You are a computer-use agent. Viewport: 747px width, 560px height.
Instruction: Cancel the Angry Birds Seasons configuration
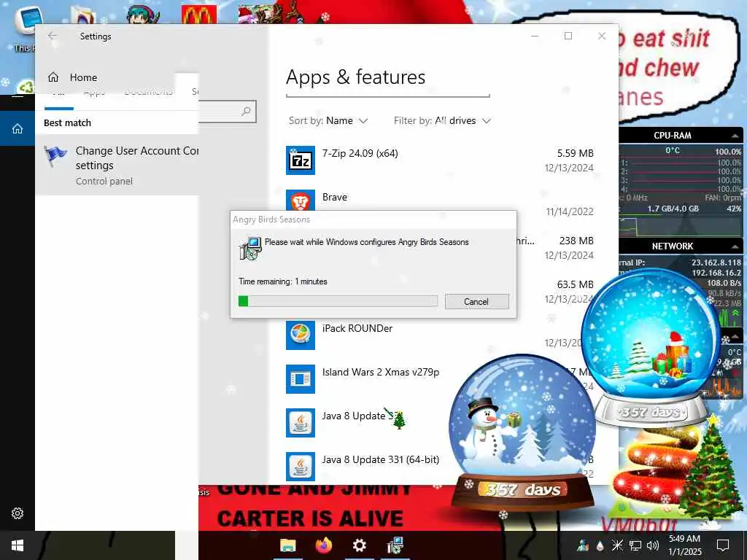pos(476,301)
